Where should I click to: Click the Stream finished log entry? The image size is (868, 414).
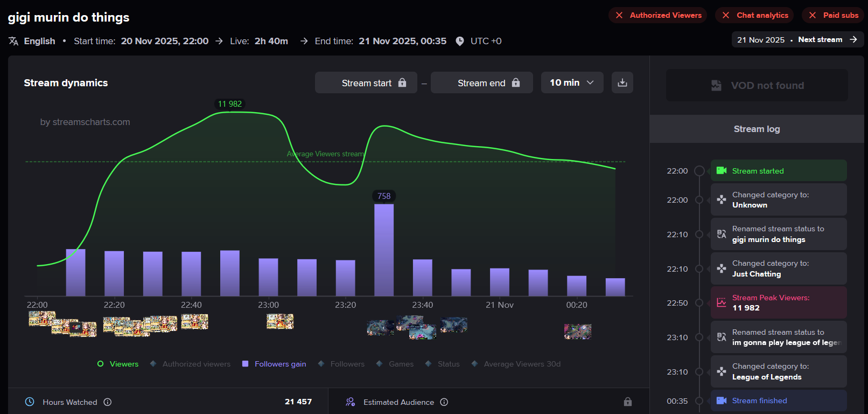coord(779,401)
